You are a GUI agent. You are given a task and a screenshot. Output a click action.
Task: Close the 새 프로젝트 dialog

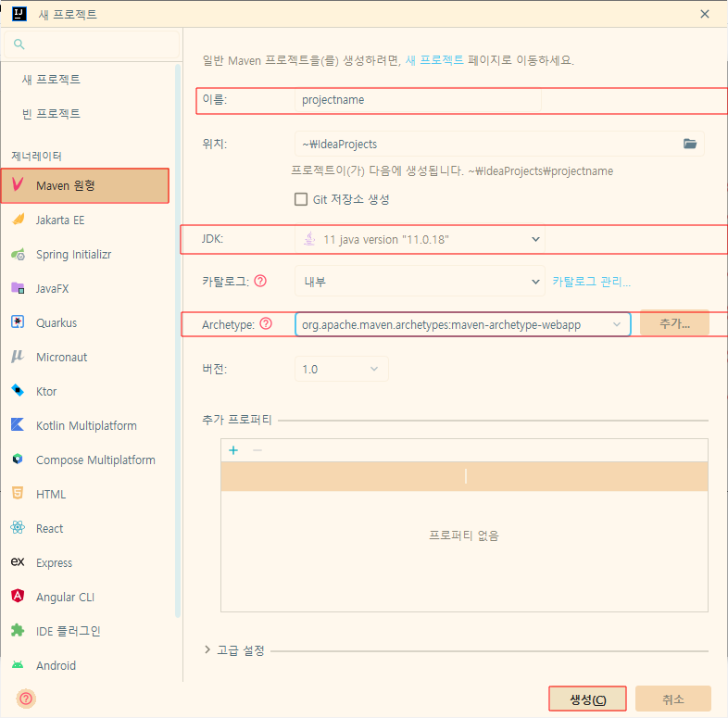(704, 14)
